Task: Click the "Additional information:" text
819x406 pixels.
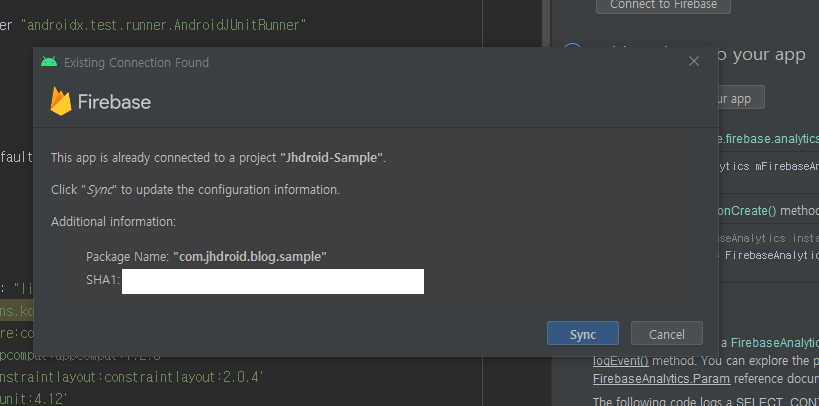Action: [113, 222]
